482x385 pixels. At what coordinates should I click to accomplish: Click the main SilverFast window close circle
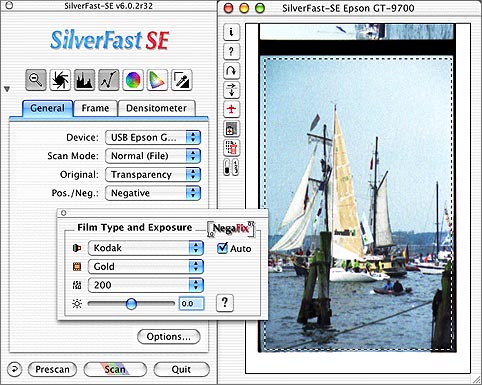pos(9,6)
